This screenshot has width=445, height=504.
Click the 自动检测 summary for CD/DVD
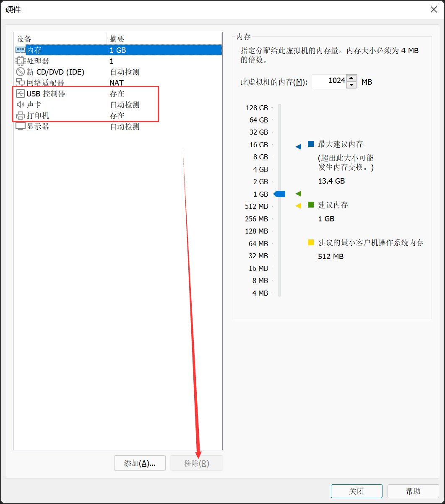pyautogui.click(x=125, y=72)
